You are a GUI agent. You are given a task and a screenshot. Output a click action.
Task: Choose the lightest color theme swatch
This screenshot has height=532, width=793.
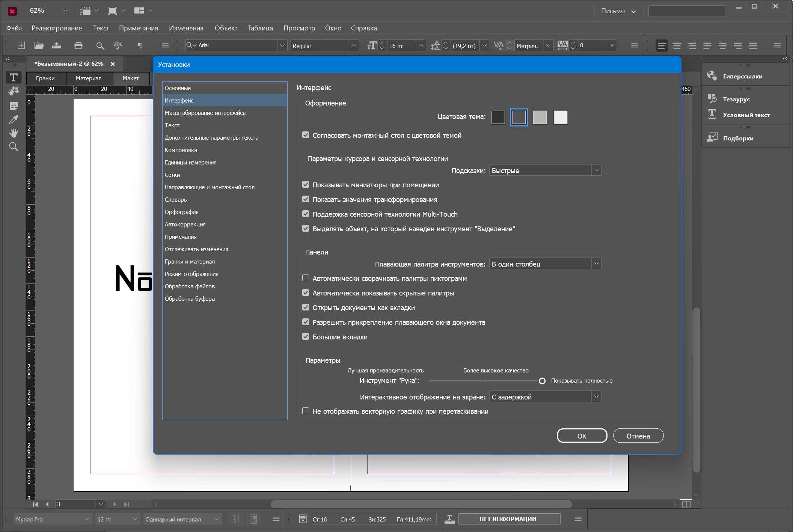tap(561, 117)
